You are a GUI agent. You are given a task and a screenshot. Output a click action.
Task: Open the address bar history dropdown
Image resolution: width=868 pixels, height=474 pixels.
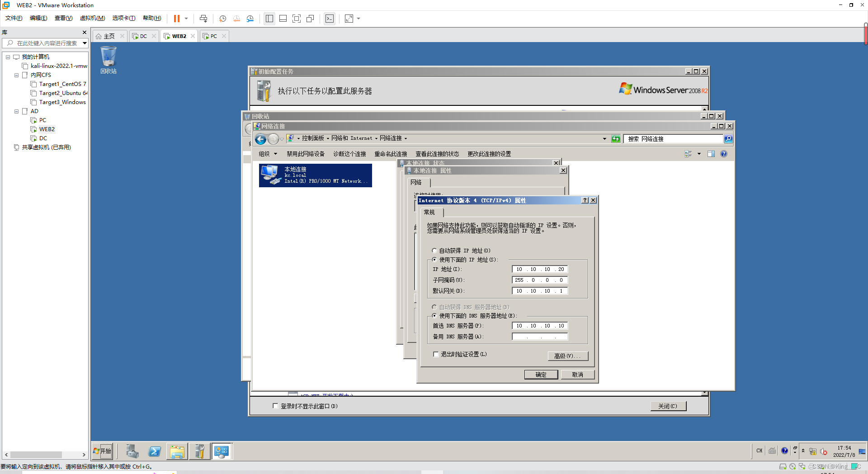point(604,139)
